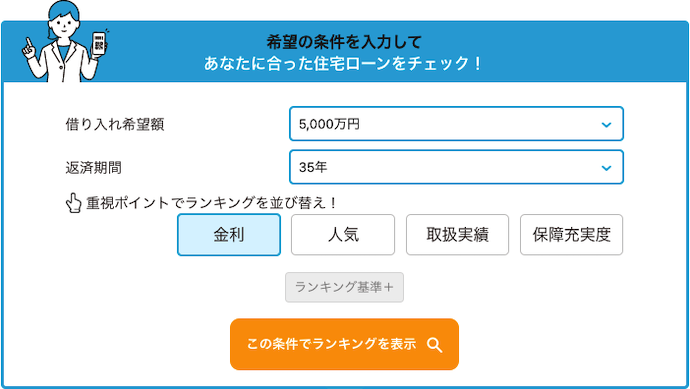Select 取扱実績 as the ranking sort point
Viewport: 690px width, 389px height.
pos(457,235)
